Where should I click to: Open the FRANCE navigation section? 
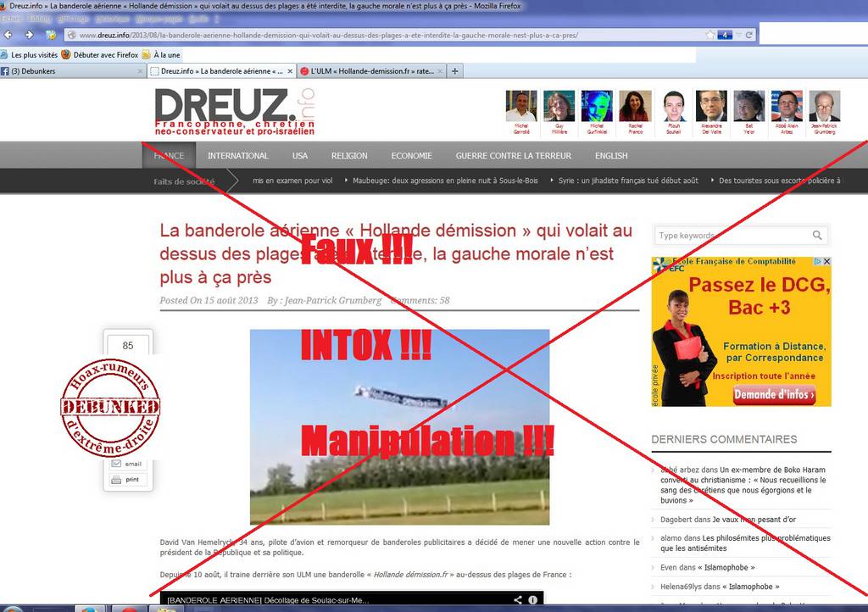pyautogui.click(x=169, y=155)
